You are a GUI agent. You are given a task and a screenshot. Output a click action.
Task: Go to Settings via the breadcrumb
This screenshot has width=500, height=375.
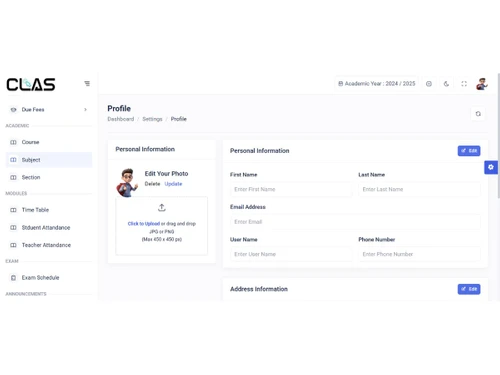click(152, 119)
